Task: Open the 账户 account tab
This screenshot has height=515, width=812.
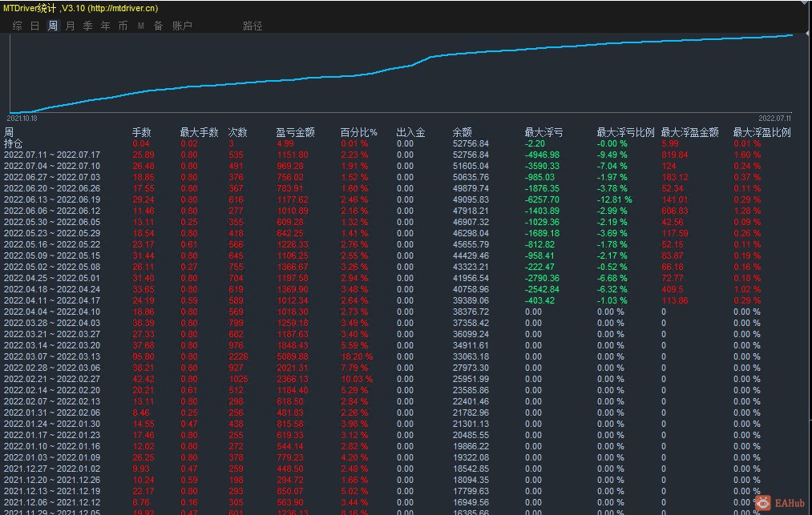Action: [x=182, y=26]
